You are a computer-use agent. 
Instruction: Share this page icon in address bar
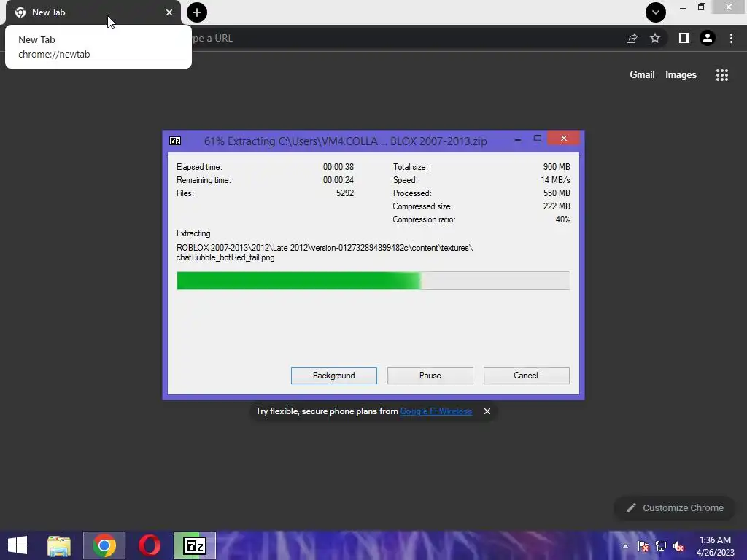(632, 38)
